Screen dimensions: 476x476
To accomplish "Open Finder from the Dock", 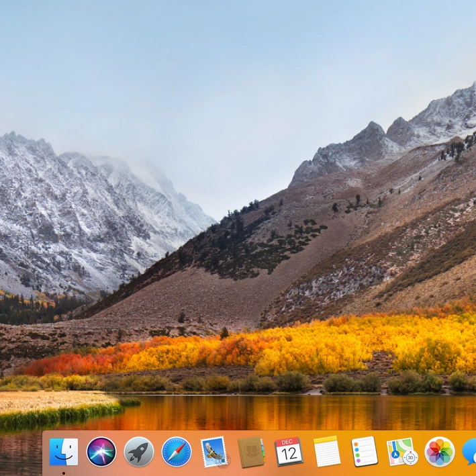I will click(x=64, y=452).
